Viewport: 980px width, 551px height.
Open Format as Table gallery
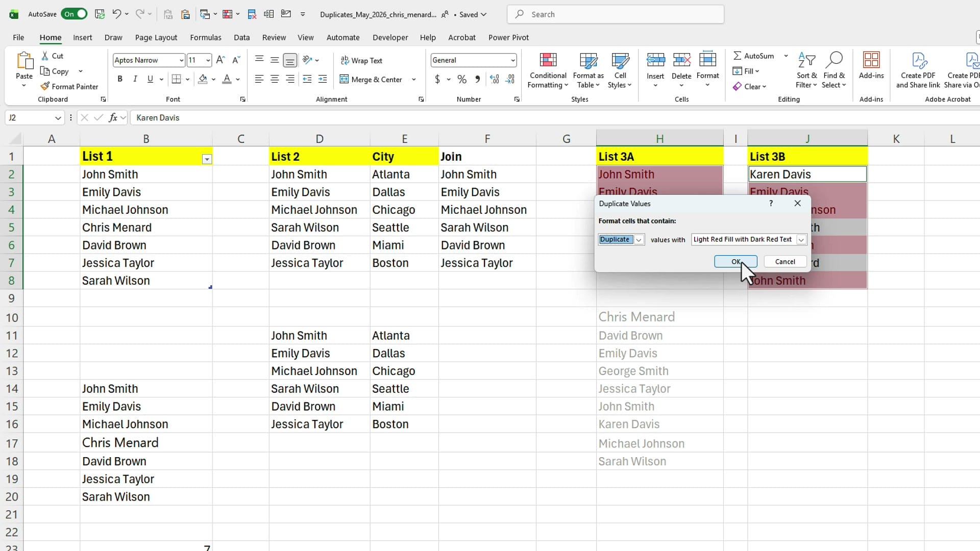pos(588,70)
